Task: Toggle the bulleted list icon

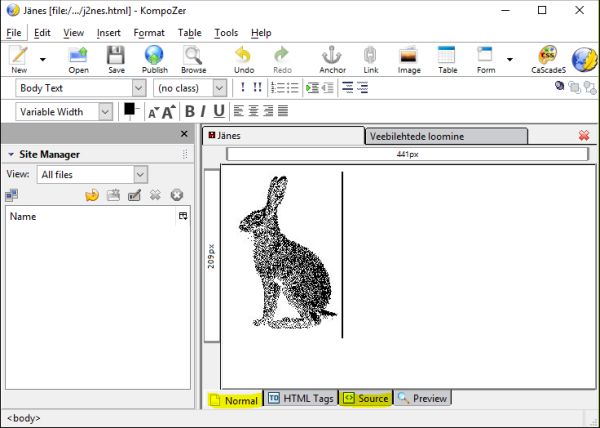Action: [292, 88]
